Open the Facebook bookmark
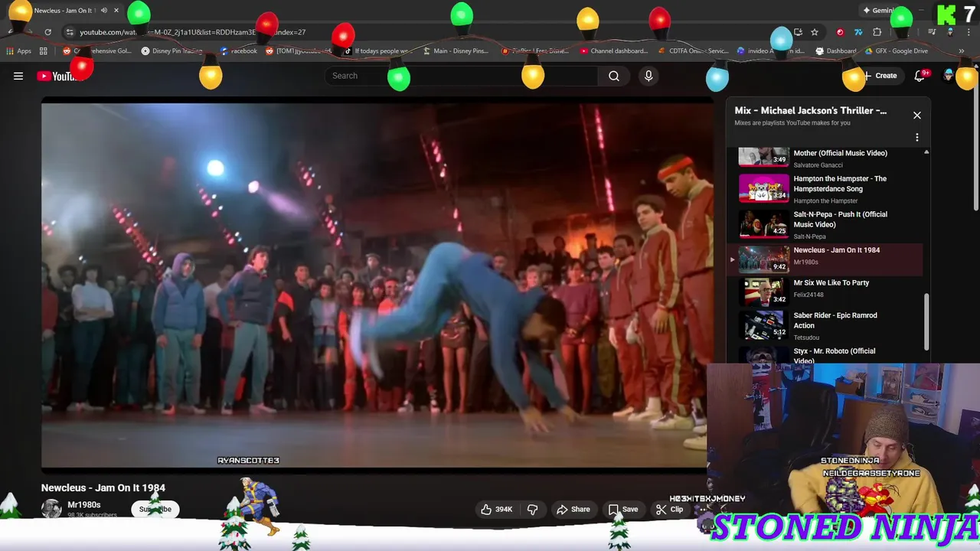 (238, 51)
